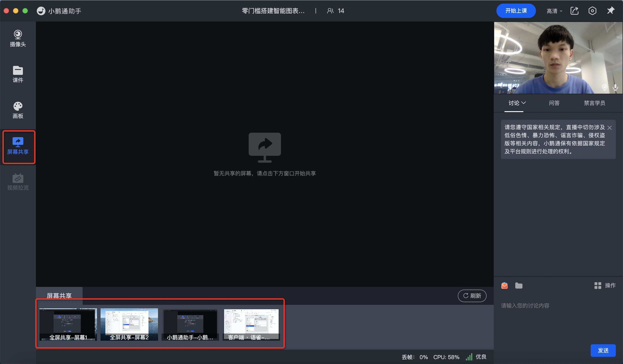The height and width of the screenshot is (364, 623).
Task: Click the 开始上课 button
Action: coord(516,11)
